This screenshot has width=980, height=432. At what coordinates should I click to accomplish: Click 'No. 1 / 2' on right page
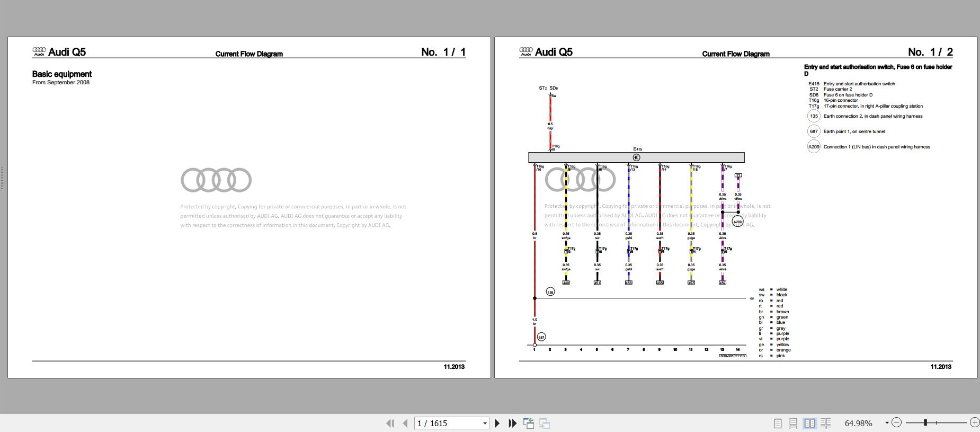pyautogui.click(x=930, y=52)
